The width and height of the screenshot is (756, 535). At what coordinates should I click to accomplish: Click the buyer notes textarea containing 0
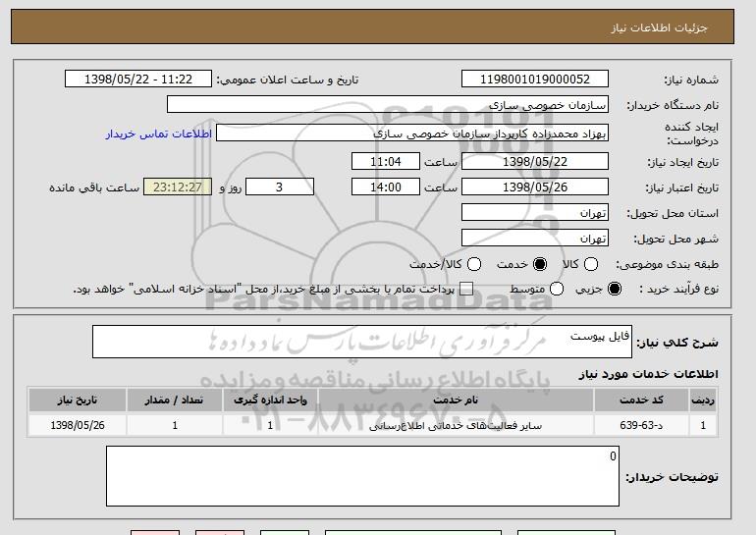pyautogui.click(x=362, y=476)
